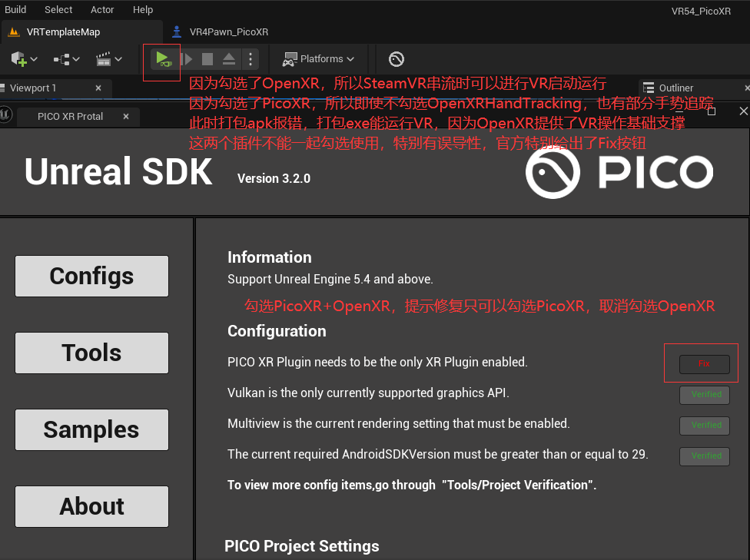The image size is (750, 560).
Task: Open the Configs section
Action: [x=92, y=276]
